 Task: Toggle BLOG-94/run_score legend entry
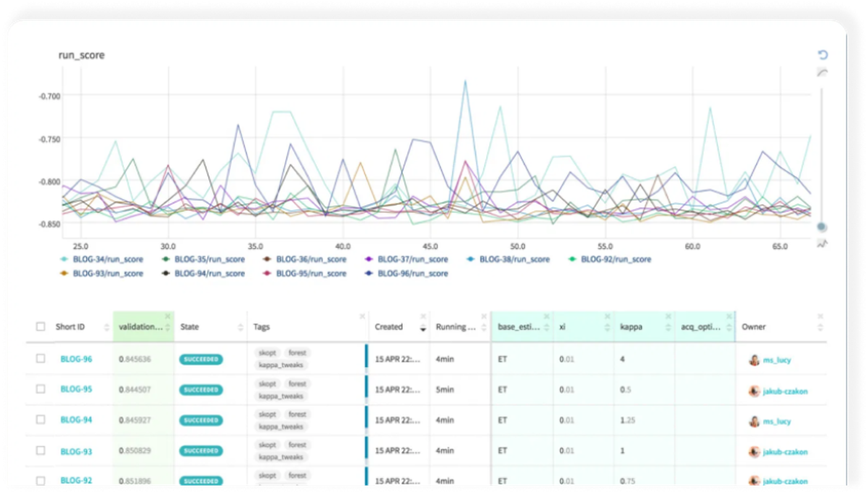tap(203, 273)
